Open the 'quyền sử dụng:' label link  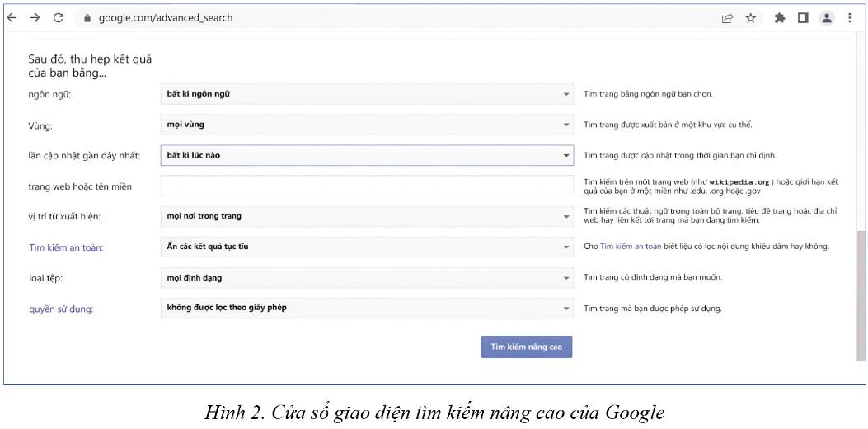(61, 309)
